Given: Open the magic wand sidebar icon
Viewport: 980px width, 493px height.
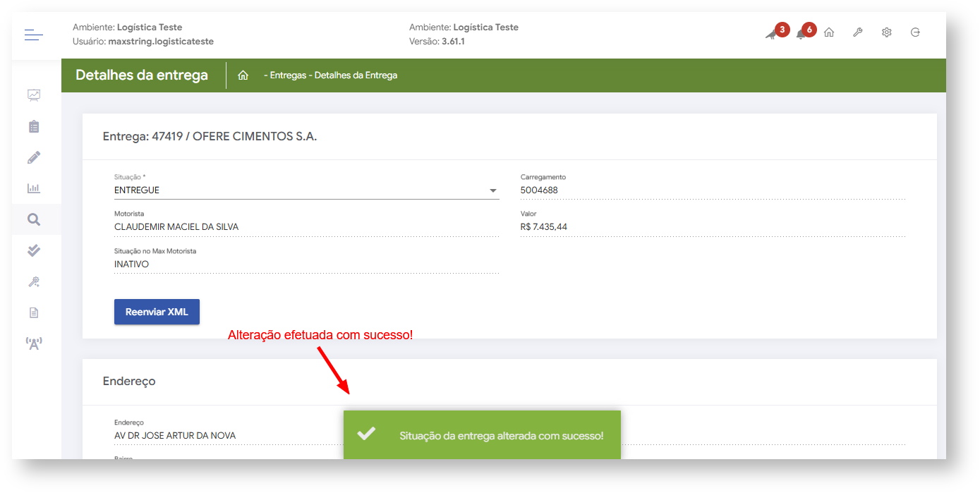Looking at the screenshot, I should click(x=34, y=281).
